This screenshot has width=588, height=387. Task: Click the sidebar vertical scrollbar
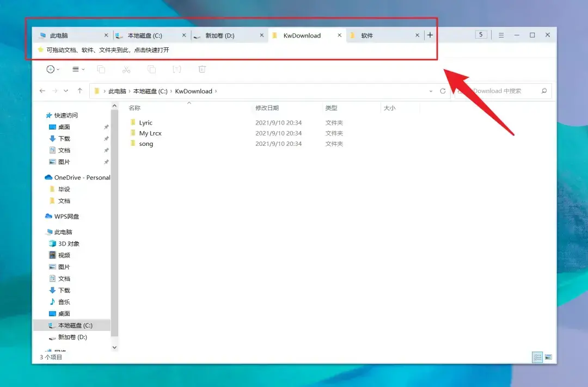(114, 218)
